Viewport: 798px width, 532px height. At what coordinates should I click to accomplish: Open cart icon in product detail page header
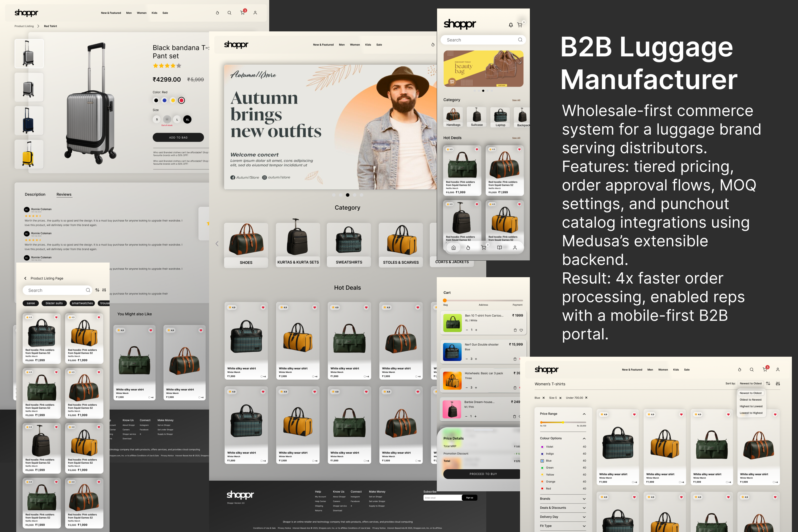(243, 13)
